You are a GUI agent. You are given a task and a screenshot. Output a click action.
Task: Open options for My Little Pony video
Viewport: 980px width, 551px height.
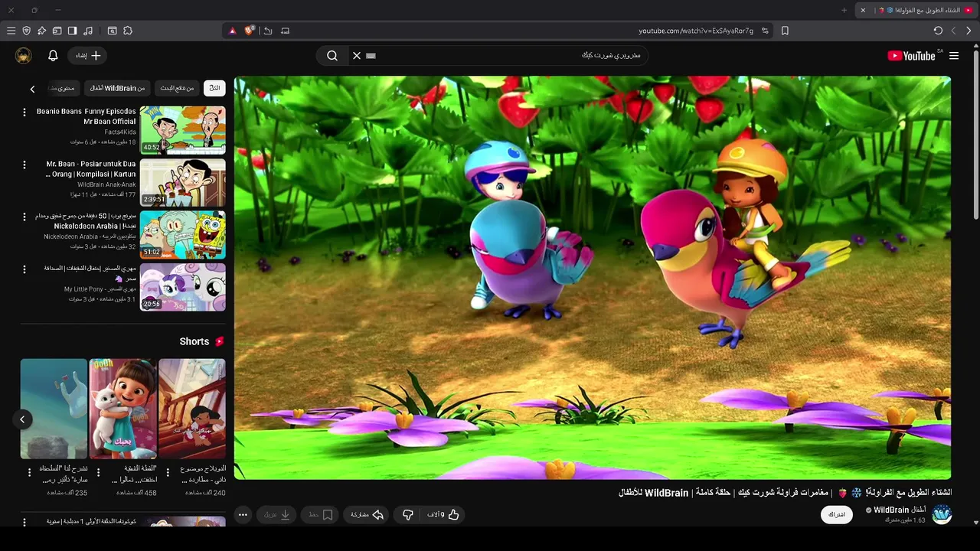[x=24, y=269]
